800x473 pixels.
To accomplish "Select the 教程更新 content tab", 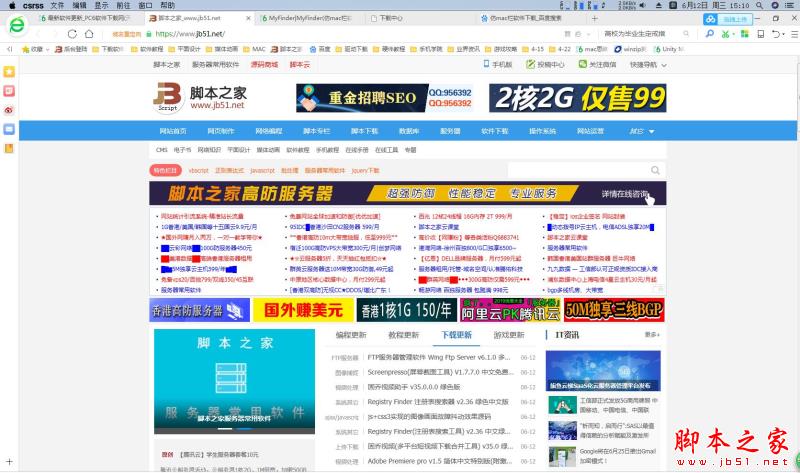I will pyautogui.click(x=404, y=335).
